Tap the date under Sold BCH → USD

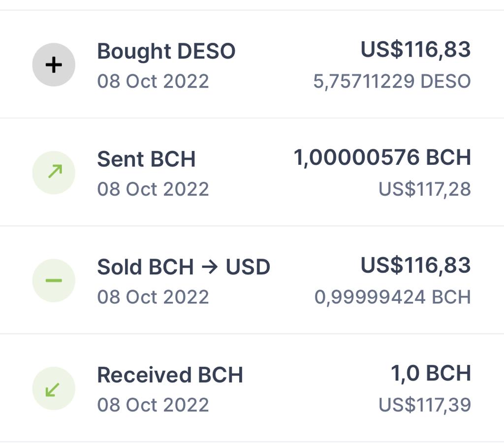coord(153,297)
